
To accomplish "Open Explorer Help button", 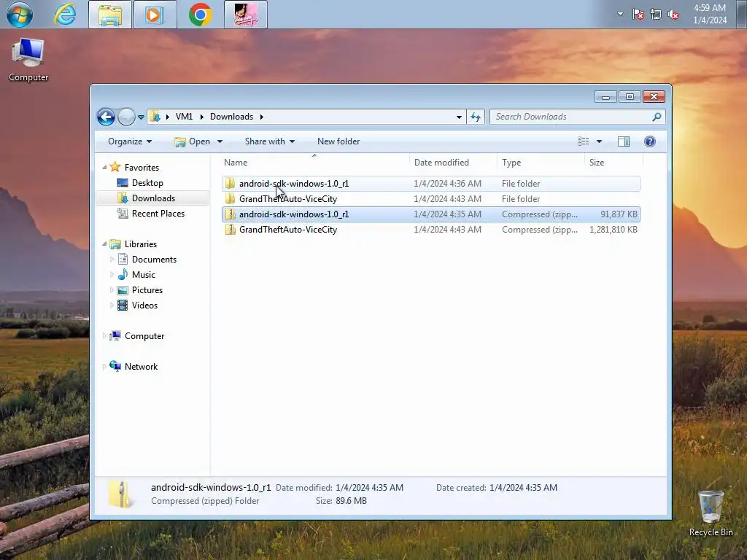I will [650, 141].
